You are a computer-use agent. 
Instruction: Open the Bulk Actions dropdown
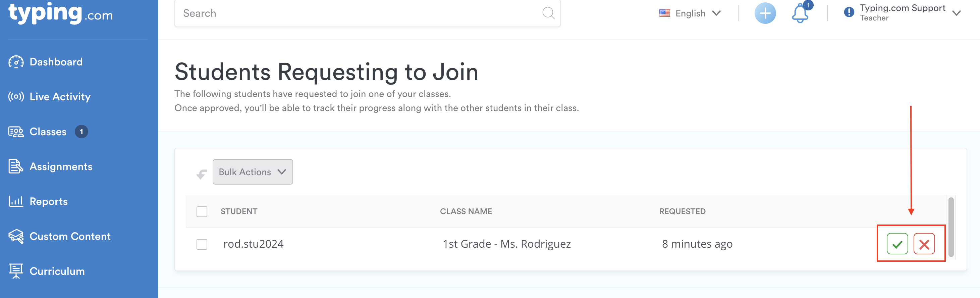(x=253, y=172)
